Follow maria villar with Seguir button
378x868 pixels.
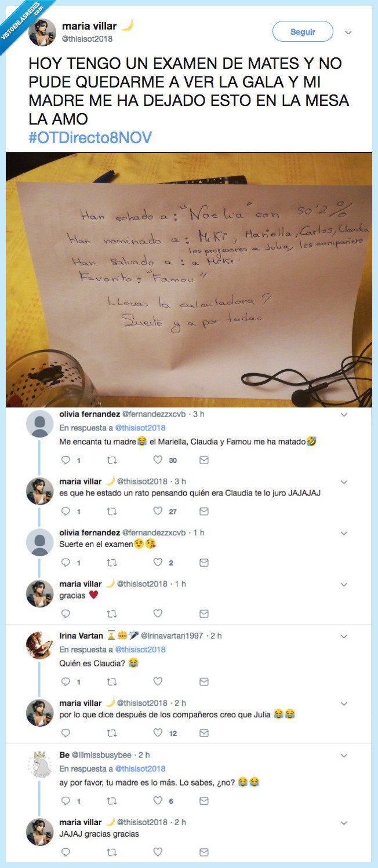click(x=303, y=32)
